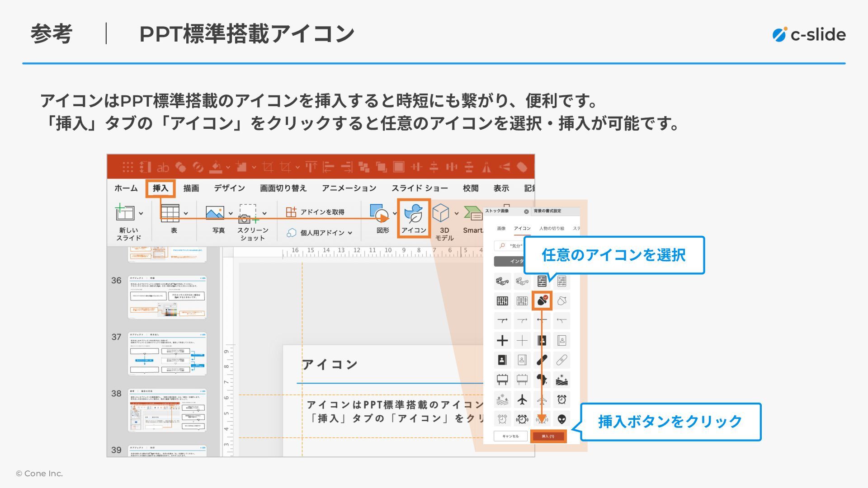Select the outlined acorn stock icon
The width and height of the screenshot is (868, 488).
coord(561,300)
